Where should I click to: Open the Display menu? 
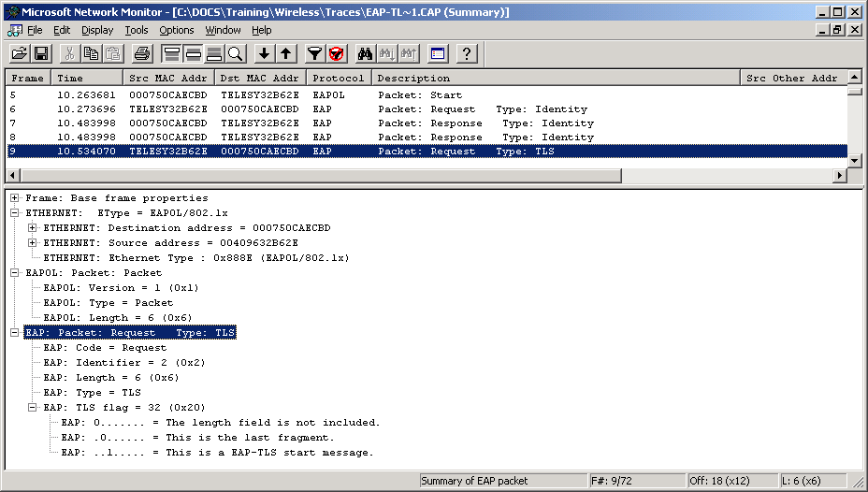tap(97, 30)
